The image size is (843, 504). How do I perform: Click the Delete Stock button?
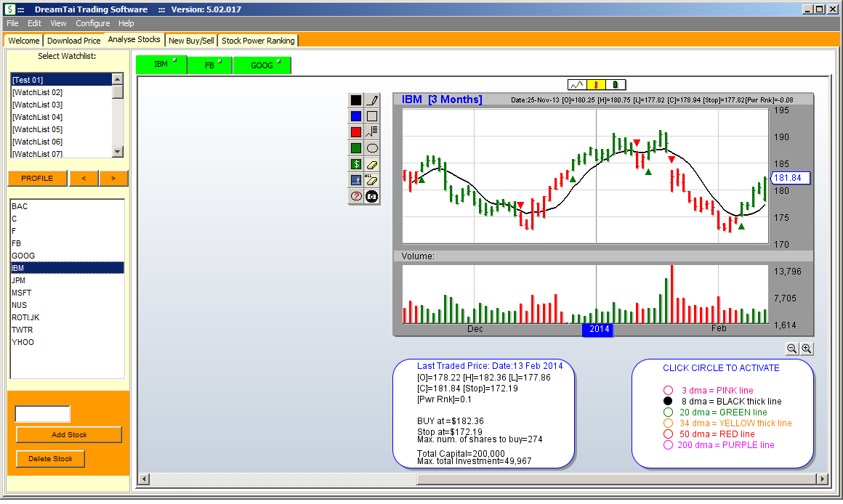pos(50,459)
